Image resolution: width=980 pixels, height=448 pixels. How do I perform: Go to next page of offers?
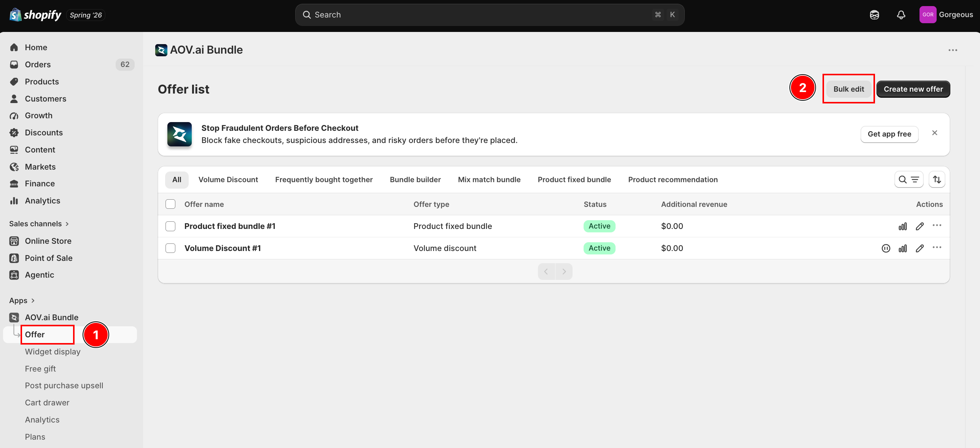point(564,272)
